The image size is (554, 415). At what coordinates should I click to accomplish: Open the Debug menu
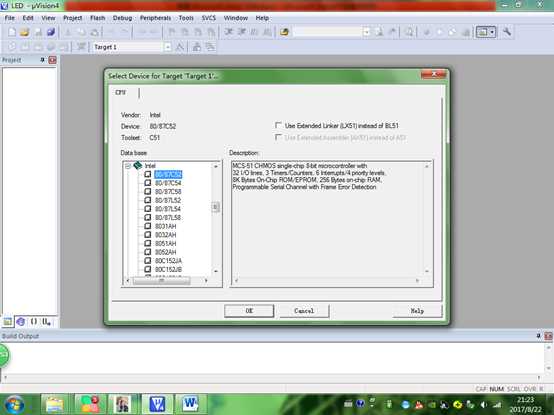(x=122, y=18)
